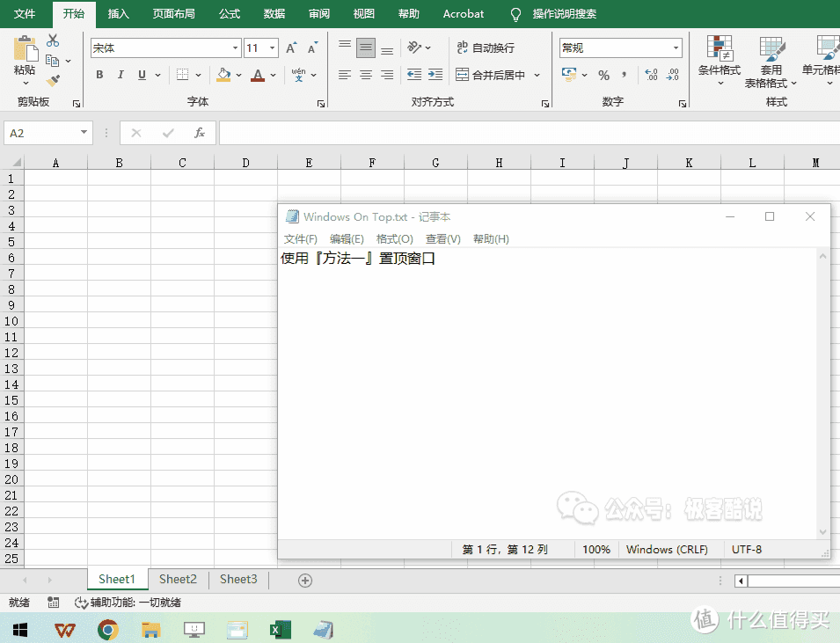Image resolution: width=840 pixels, height=643 pixels.
Task: Open Notepad's 格式(O) menu
Action: click(x=395, y=239)
